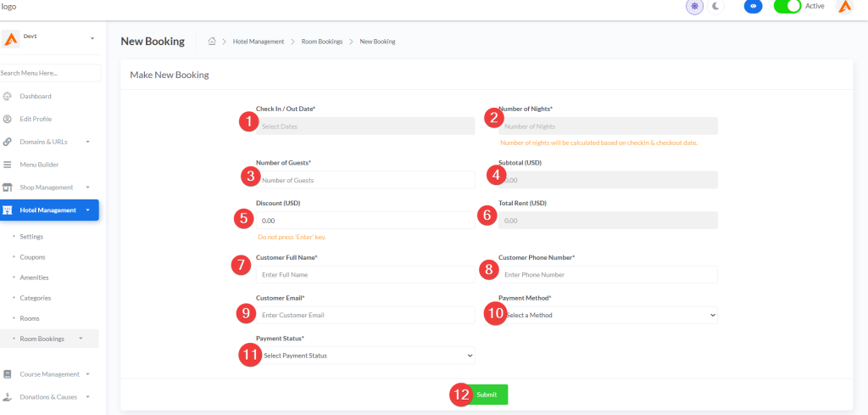Go to Room Bookings breadcrumb link
The width and height of the screenshot is (868, 415).
[x=321, y=42]
